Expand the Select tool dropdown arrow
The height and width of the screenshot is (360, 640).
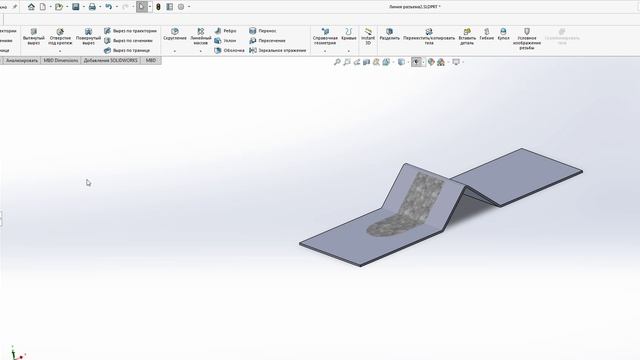click(150, 7)
